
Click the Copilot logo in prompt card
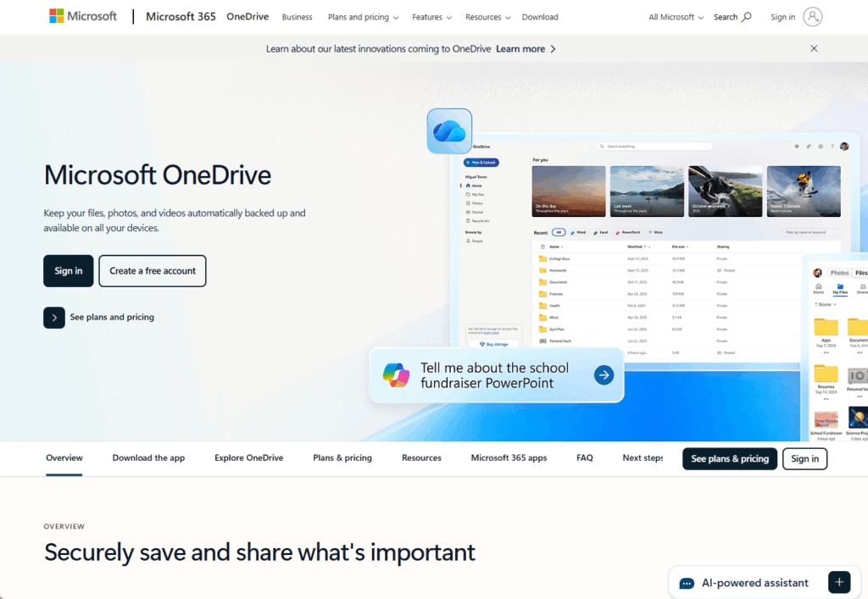click(x=396, y=375)
